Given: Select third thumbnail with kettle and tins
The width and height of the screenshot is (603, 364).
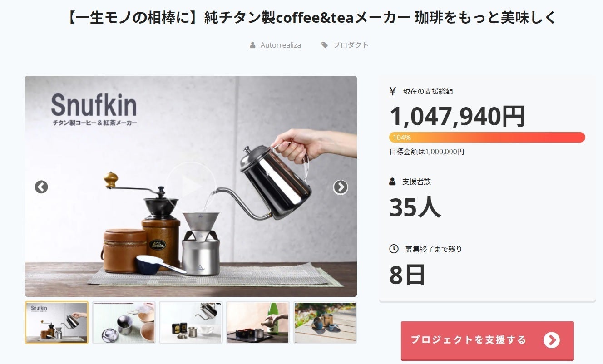Looking at the screenshot, I should 191,323.
